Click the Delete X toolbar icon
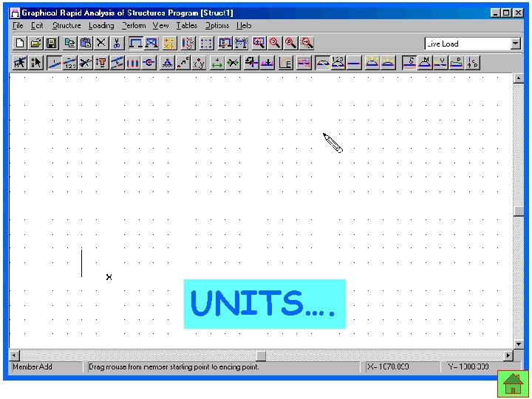 click(101, 43)
